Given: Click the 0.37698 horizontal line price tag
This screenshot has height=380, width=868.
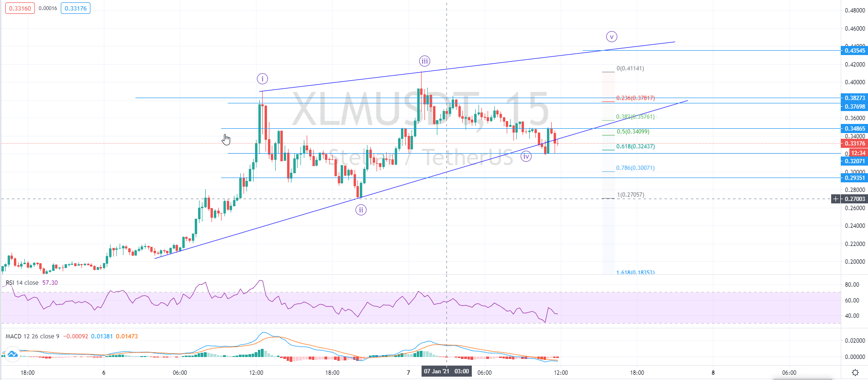Looking at the screenshot, I should point(854,106).
